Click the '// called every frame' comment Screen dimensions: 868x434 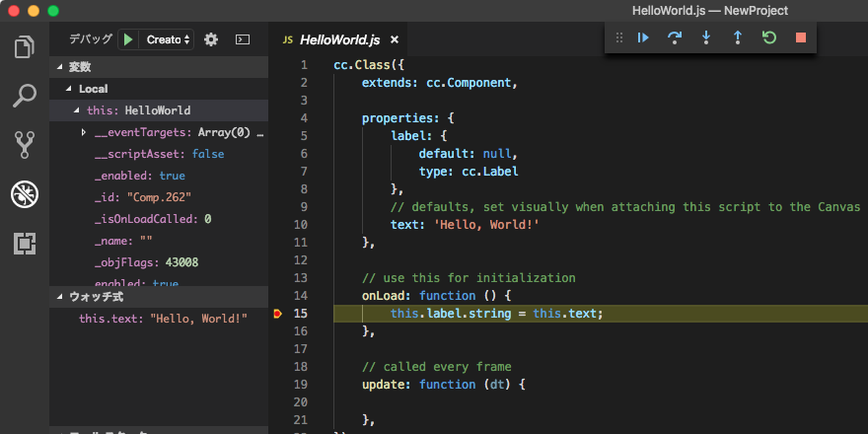click(436, 367)
